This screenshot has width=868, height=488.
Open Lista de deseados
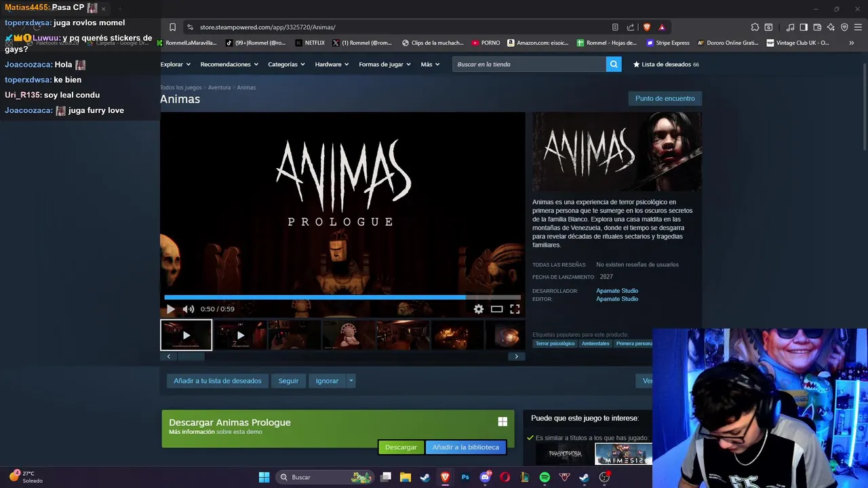(666, 64)
